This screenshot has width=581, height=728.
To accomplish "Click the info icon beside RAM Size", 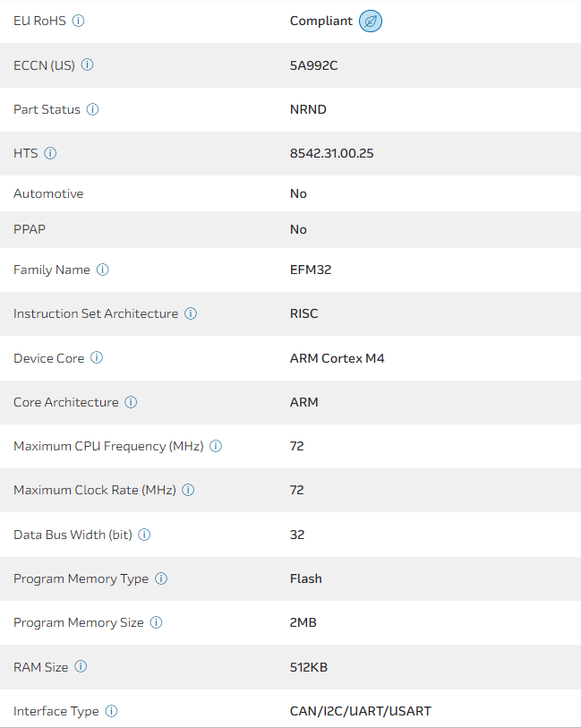I will click(81, 666).
